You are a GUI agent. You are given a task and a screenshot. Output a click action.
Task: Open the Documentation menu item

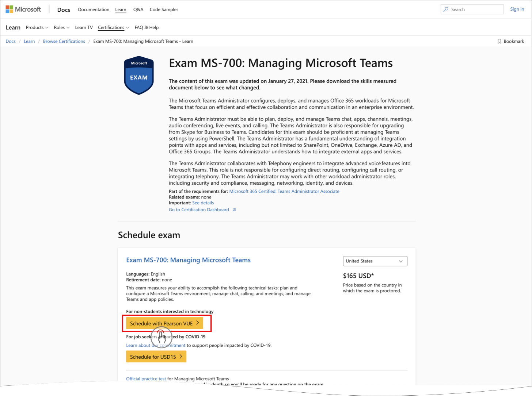coord(94,9)
